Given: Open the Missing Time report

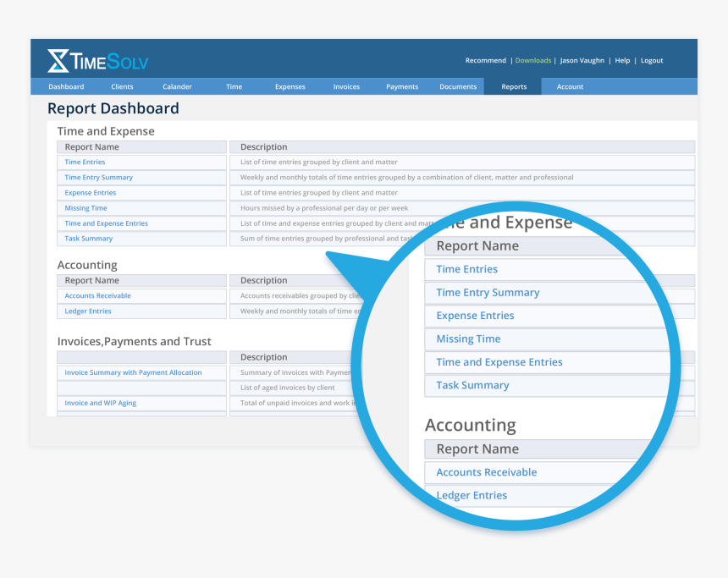Looking at the screenshot, I should tap(86, 208).
